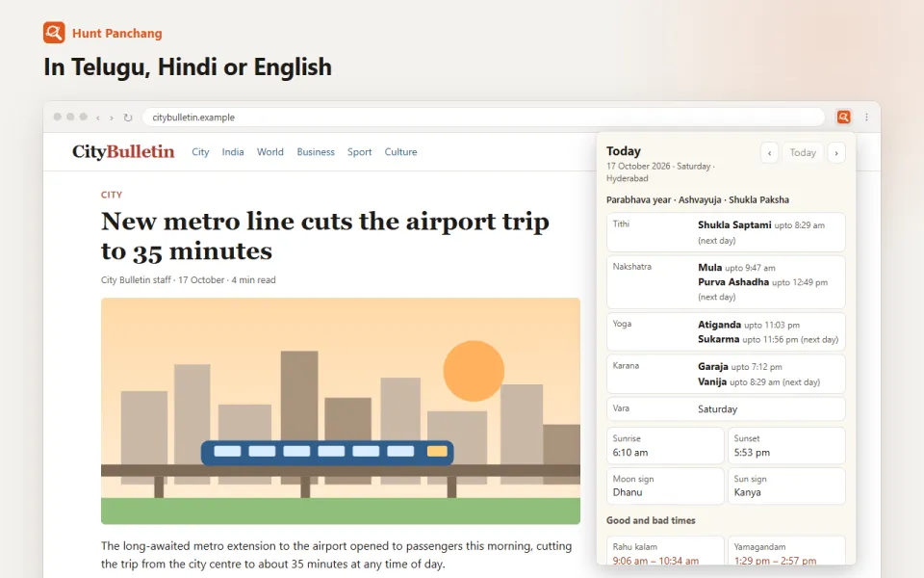
Task: Click the Nakshatra Mula row
Action: (x=726, y=282)
